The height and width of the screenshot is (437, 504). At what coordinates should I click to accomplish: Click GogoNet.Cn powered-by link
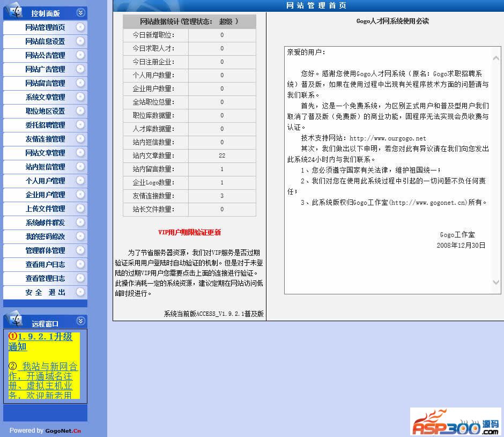pyautogui.click(x=63, y=431)
